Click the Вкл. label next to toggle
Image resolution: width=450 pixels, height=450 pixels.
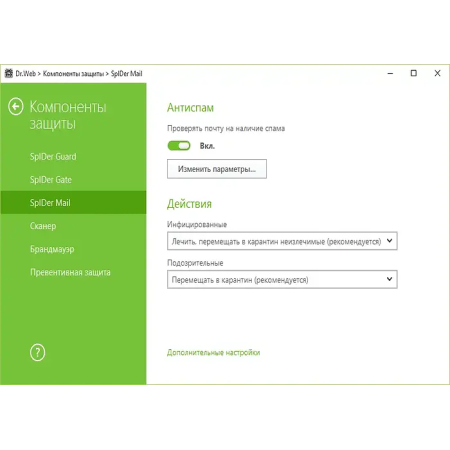point(207,146)
